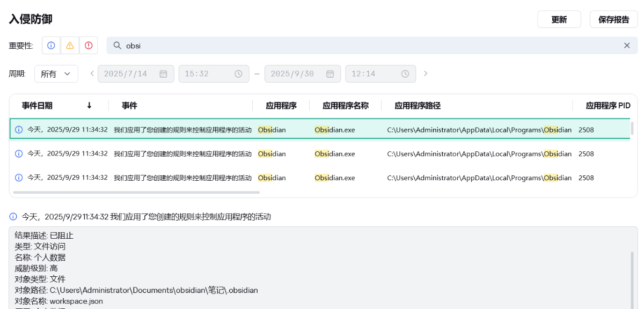Viewport: 644px width, 309px height.
Task: Toggle the blue info severity filter
Action: pyautogui.click(x=51, y=46)
